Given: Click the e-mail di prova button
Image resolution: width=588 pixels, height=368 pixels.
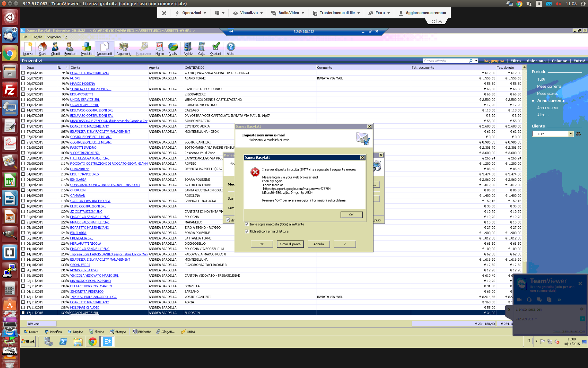Looking at the screenshot, I should coord(290,244).
